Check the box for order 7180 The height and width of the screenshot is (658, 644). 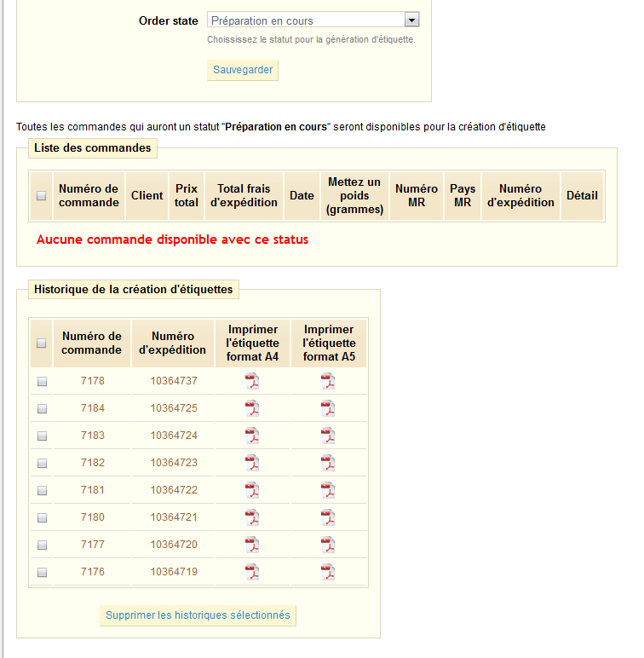[x=42, y=518]
